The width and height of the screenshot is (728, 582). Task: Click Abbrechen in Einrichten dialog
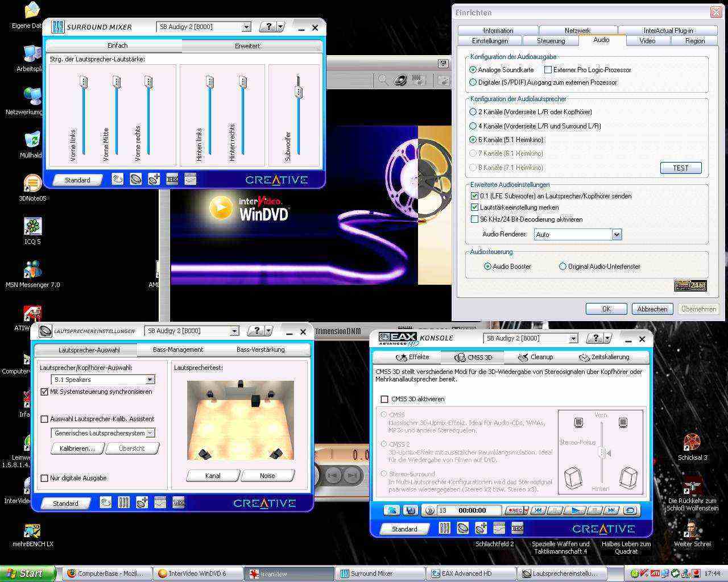point(652,309)
